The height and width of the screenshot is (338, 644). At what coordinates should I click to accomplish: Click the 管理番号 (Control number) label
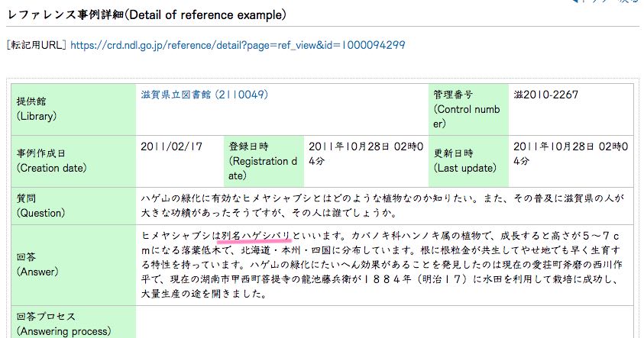(x=468, y=109)
